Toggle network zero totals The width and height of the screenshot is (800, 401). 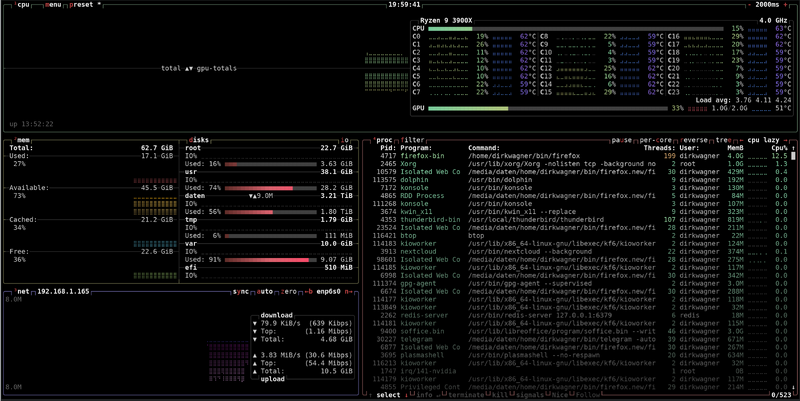(x=288, y=291)
